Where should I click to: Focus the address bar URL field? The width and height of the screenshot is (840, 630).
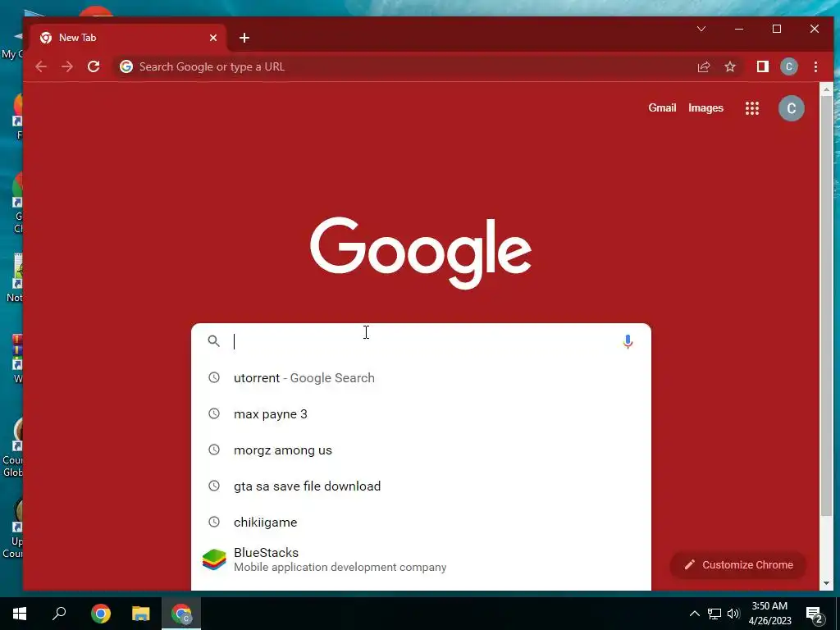coord(402,66)
